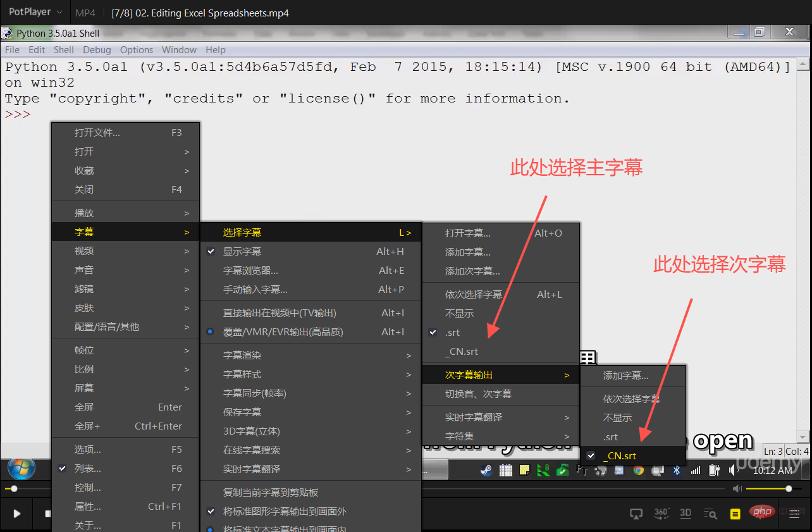Toggle the 列表... checked item

click(x=125, y=468)
